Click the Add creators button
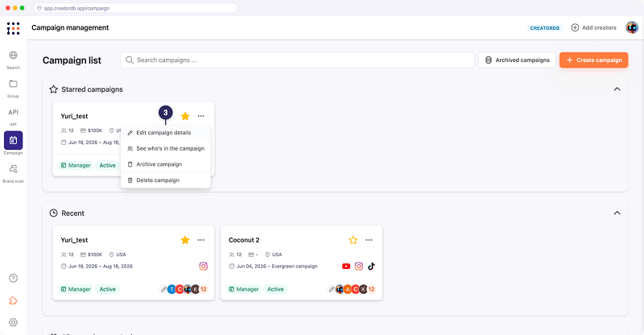Image resolution: width=644 pixels, height=335 pixels. [593, 27]
